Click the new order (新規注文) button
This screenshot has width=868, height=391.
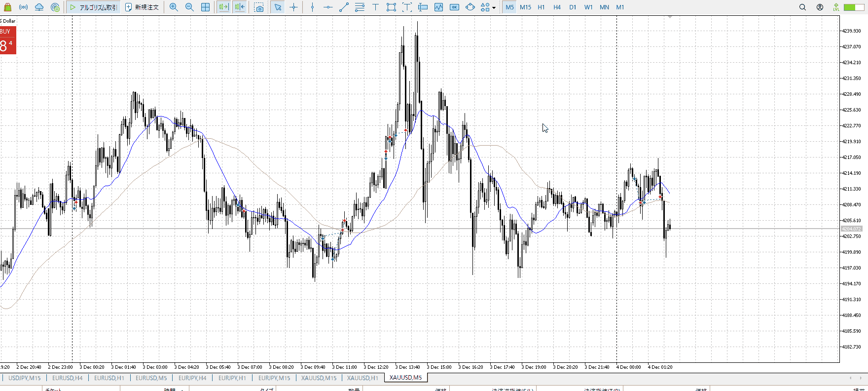[142, 7]
